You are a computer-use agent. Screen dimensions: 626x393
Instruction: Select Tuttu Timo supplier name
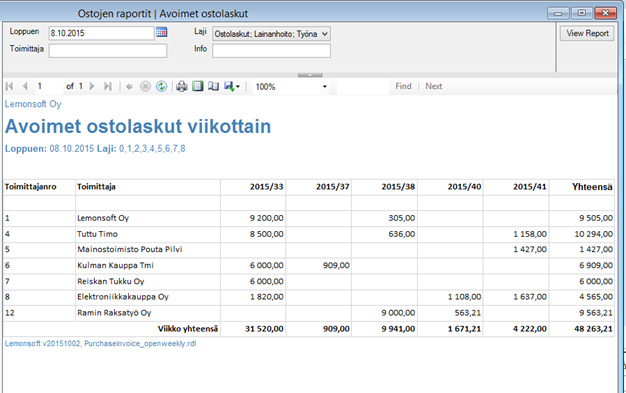pyautogui.click(x=97, y=234)
